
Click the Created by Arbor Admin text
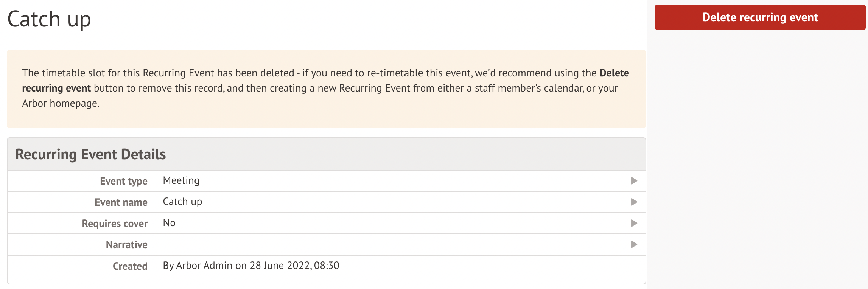tap(251, 266)
